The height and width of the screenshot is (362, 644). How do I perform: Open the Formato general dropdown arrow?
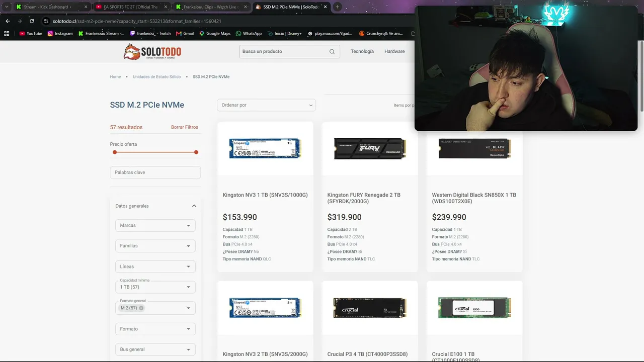tap(189, 308)
